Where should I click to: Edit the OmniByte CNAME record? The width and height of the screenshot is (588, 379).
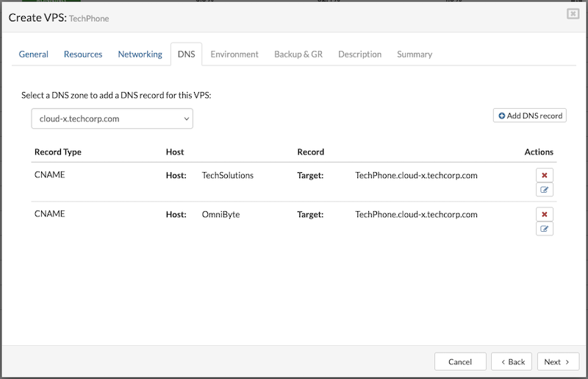pos(544,229)
